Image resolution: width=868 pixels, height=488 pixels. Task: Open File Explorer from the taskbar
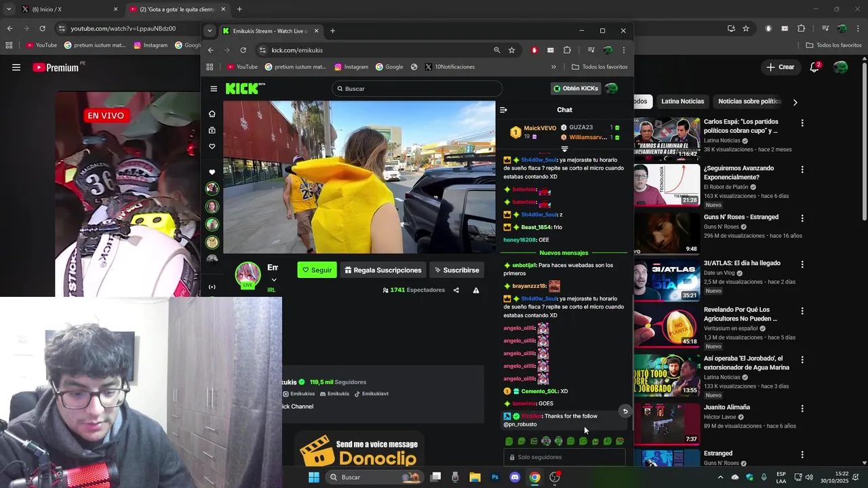(x=475, y=477)
